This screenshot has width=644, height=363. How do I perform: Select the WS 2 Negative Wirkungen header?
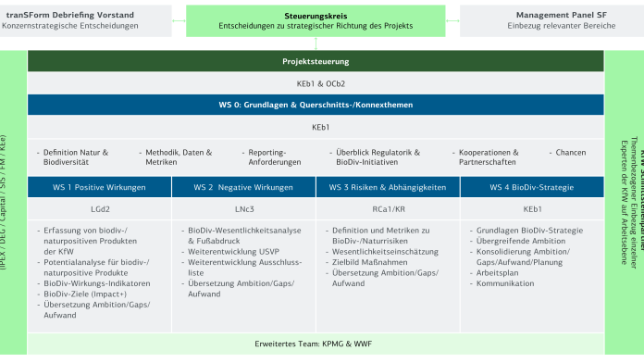(243, 187)
